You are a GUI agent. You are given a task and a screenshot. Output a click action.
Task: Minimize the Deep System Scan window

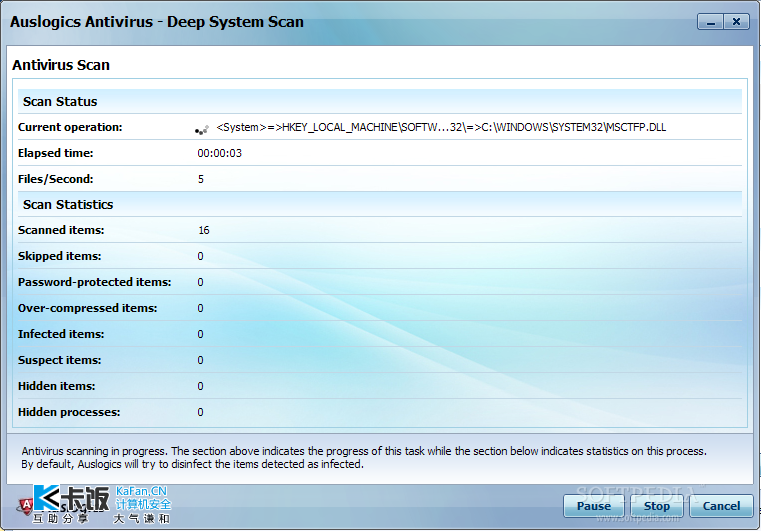(711, 21)
